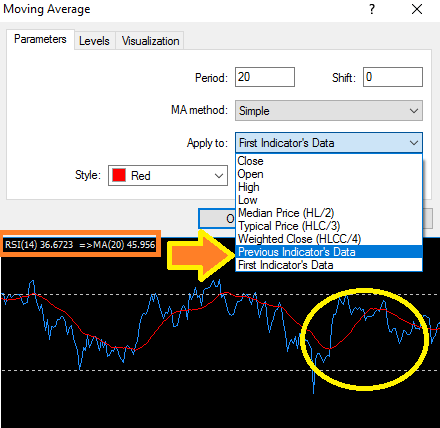The height and width of the screenshot is (428, 440).
Task: Close the Moving Average dialog
Action: [x=417, y=9]
